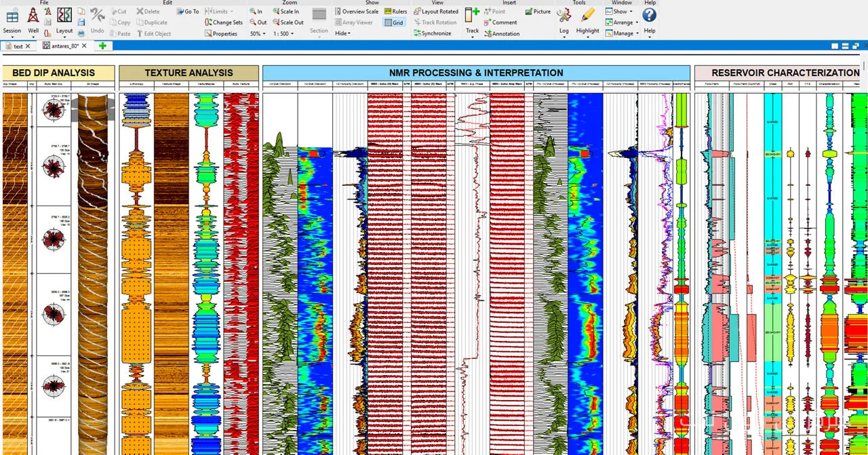Click the small red derrick icon next to Well

pos(48,12)
